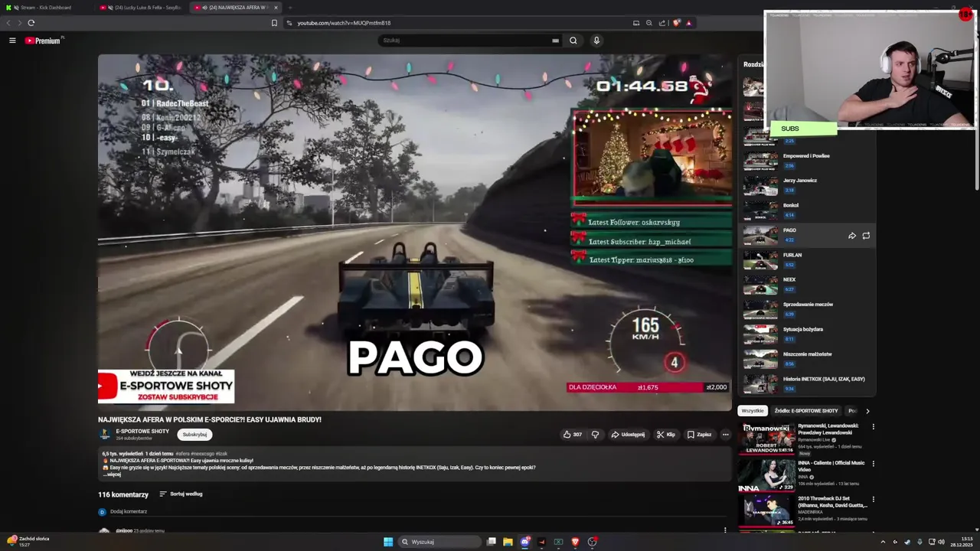Jump to Empowered i Powliee chapter
Screen dimensions: 980x551
pyautogui.click(x=806, y=160)
